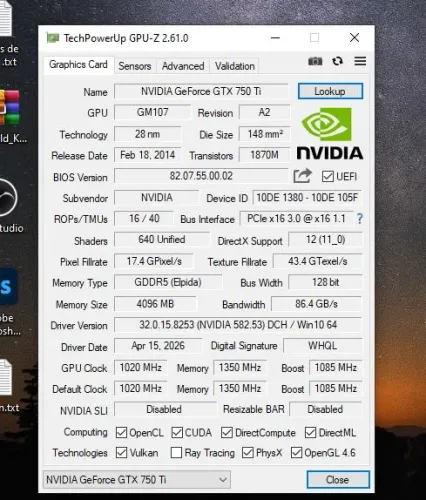
Task: Click the Digital Signature value WHQL
Action: click(x=323, y=346)
